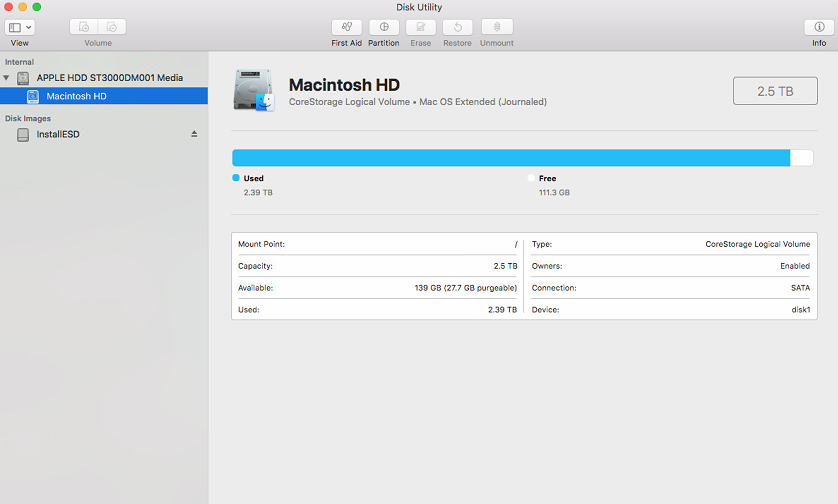Viewport: 838px width, 504px height.
Task: Click the Type CoreStorage Logical Volume value
Action: [758, 244]
